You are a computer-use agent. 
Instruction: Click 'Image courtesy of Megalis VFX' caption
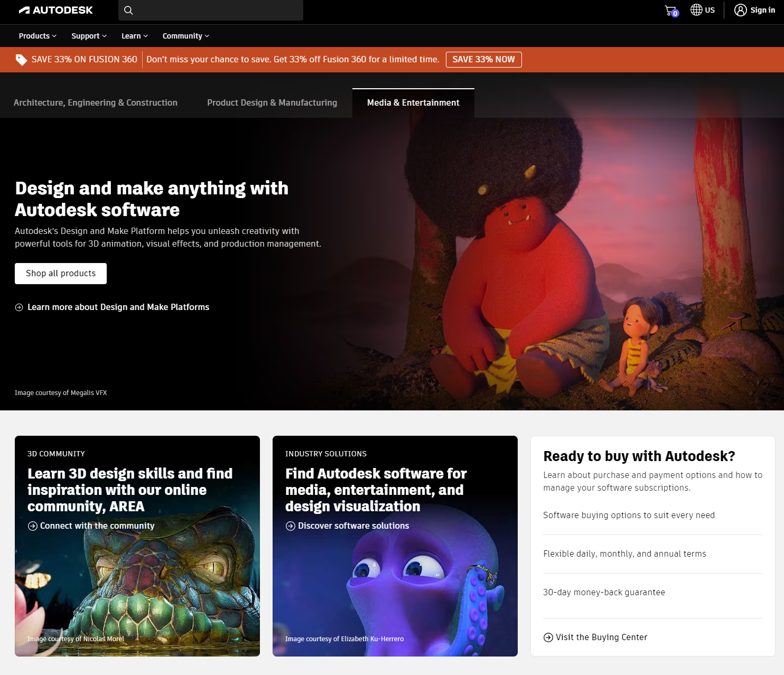(x=61, y=393)
